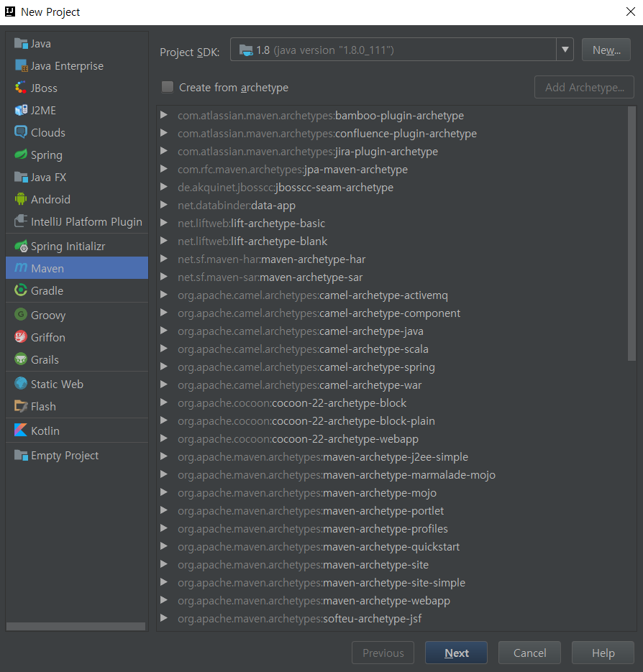
Task: Expand the confluence-plugin-archetype node
Action: click(163, 133)
